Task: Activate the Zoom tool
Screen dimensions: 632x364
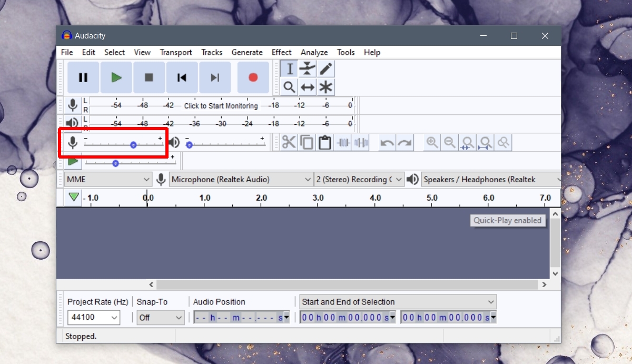Action: point(290,87)
